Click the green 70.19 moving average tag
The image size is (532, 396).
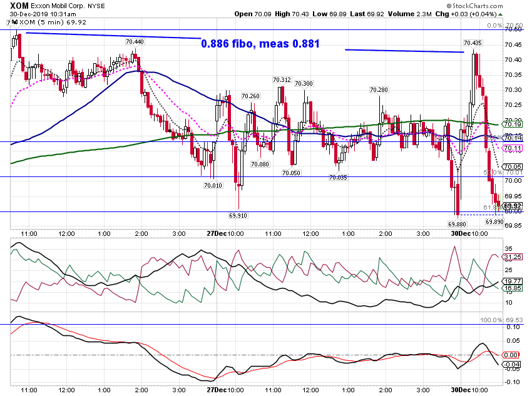[513, 124]
